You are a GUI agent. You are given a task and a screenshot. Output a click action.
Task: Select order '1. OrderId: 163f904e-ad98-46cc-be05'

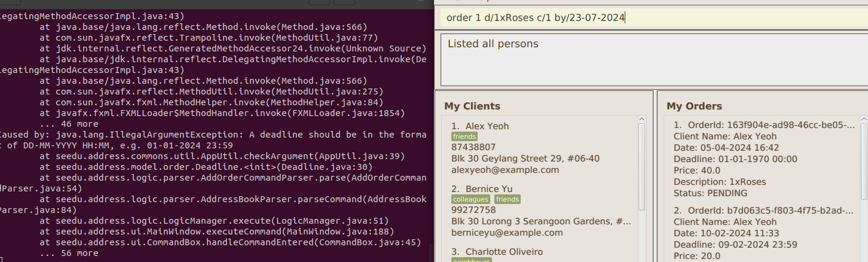point(764,125)
